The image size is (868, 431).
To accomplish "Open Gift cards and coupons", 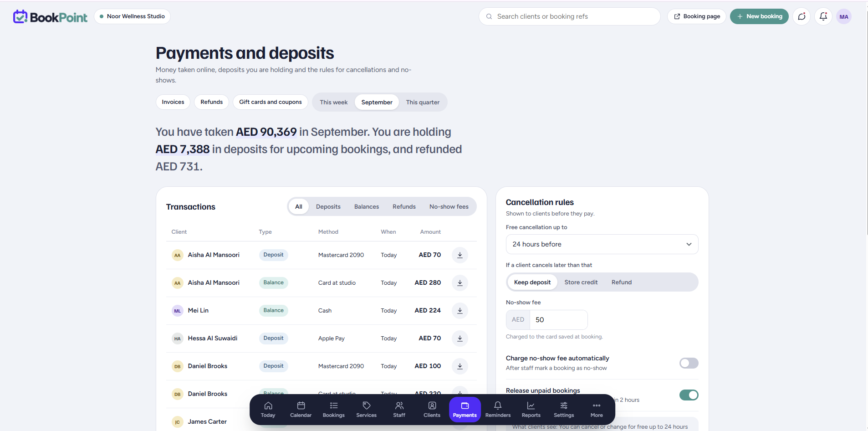I will tap(271, 102).
